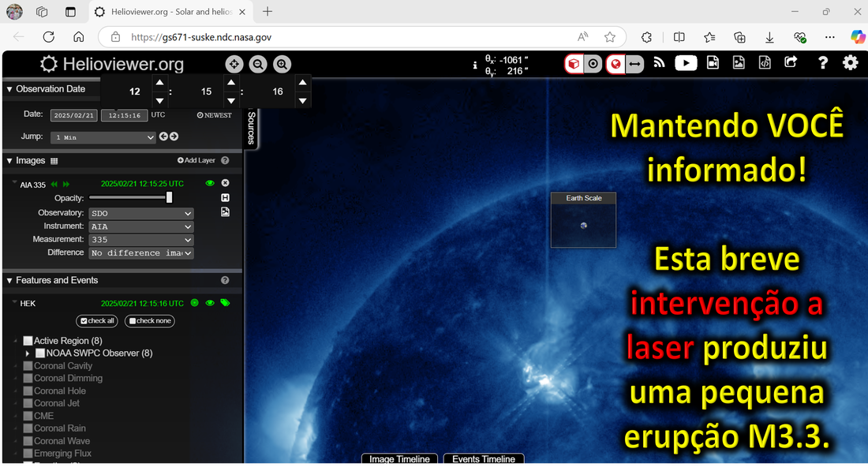Open the Difference image dropdown

pos(141,253)
